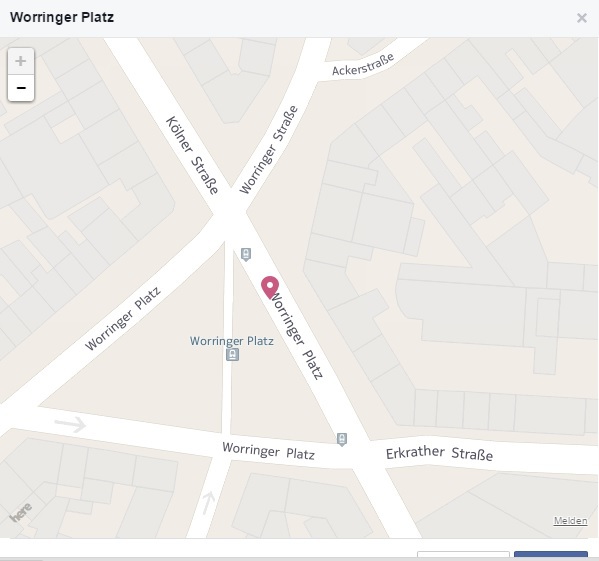Click the blue Worringer Platz station label
Viewport: 599px width, 561px height.
[x=232, y=341]
